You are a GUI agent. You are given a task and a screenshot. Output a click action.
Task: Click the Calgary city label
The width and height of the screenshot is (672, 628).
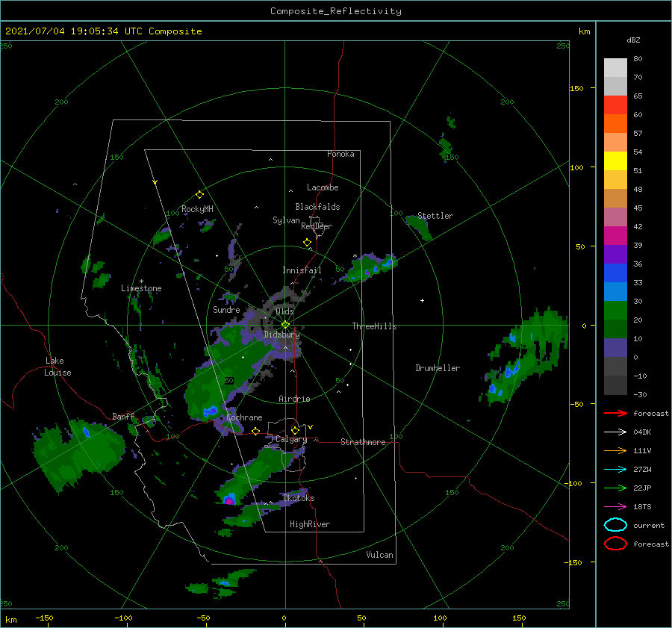pos(291,439)
